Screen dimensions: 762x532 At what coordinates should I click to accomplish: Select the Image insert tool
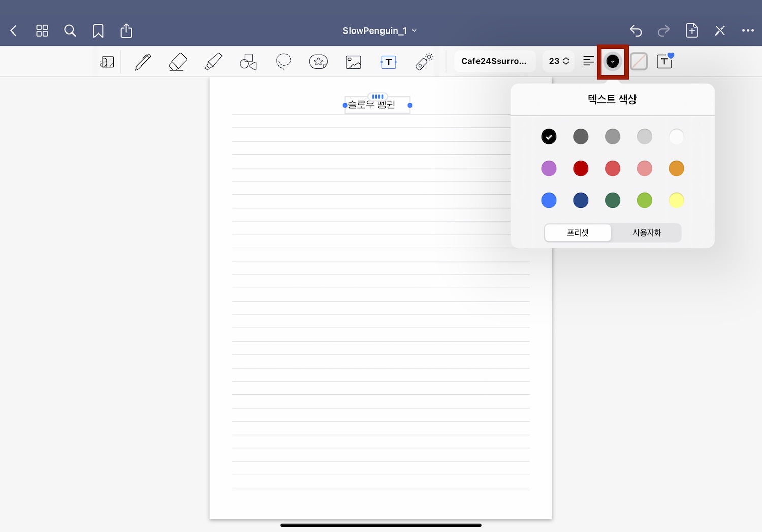[x=354, y=62]
